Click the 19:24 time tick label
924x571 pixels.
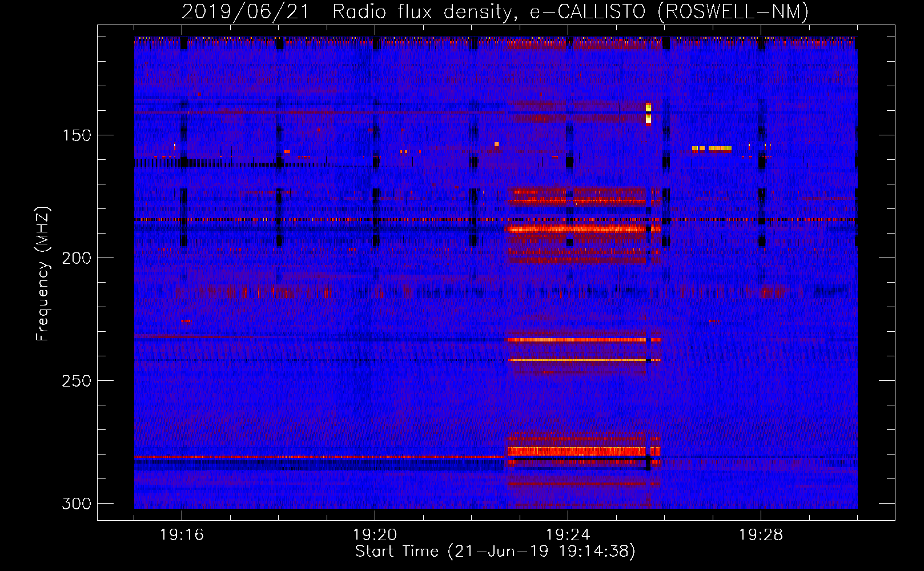tap(568, 535)
